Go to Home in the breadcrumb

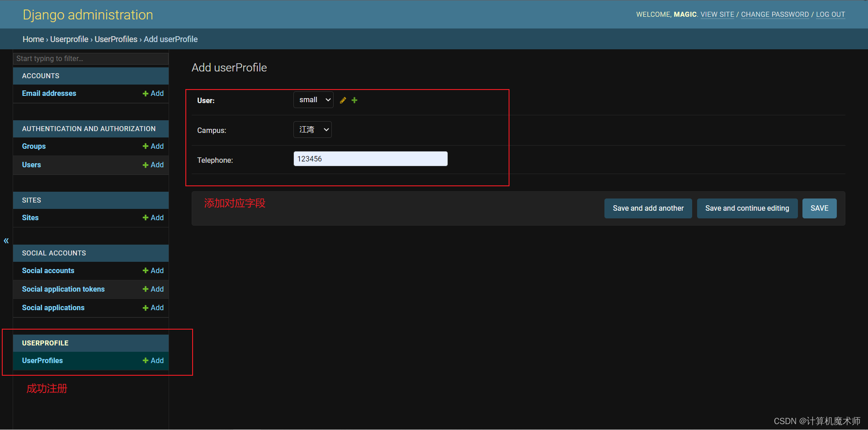click(33, 39)
